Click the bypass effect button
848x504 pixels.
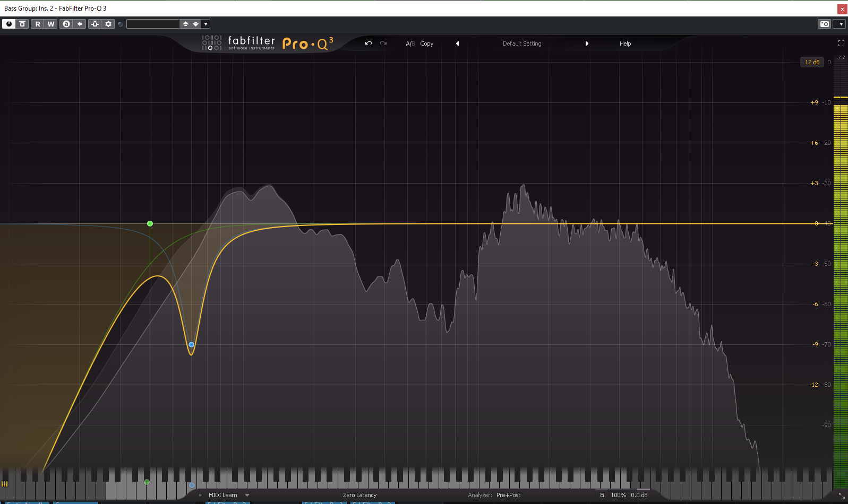click(x=22, y=24)
